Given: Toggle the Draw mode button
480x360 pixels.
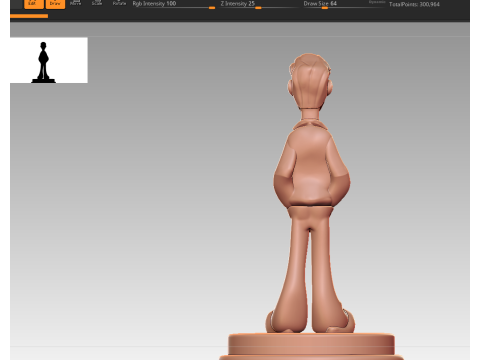Looking at the screenshot, I should 55,3.
